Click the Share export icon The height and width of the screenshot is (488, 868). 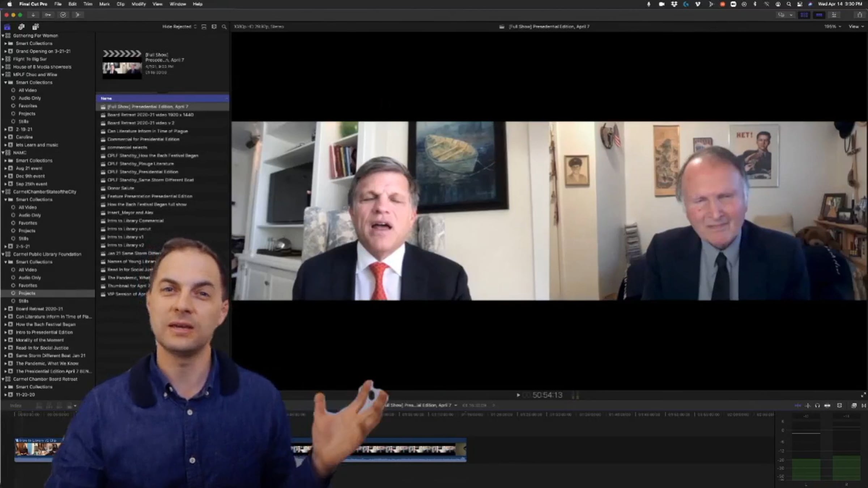click(x=860, y=15)
